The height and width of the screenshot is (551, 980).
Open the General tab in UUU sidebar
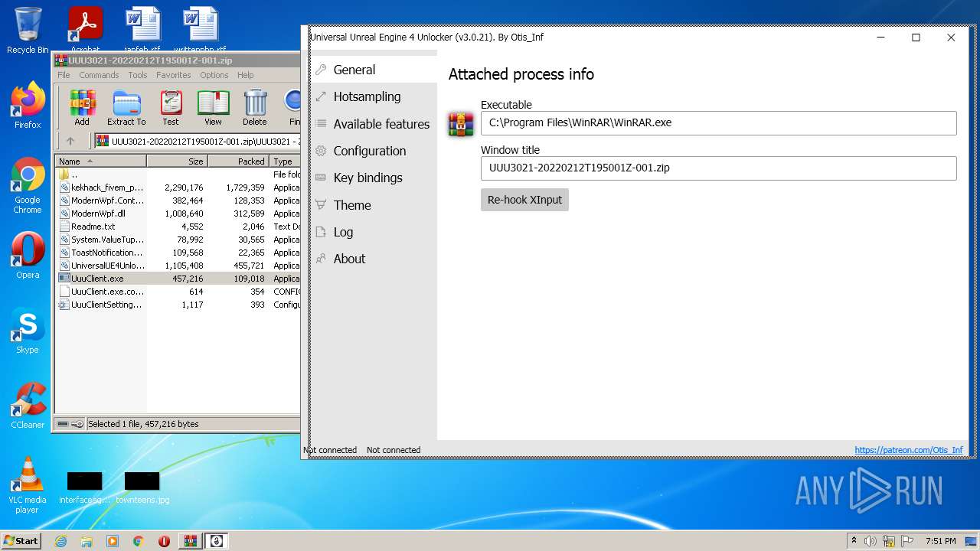pyautogui.click(x=374, y=70)
